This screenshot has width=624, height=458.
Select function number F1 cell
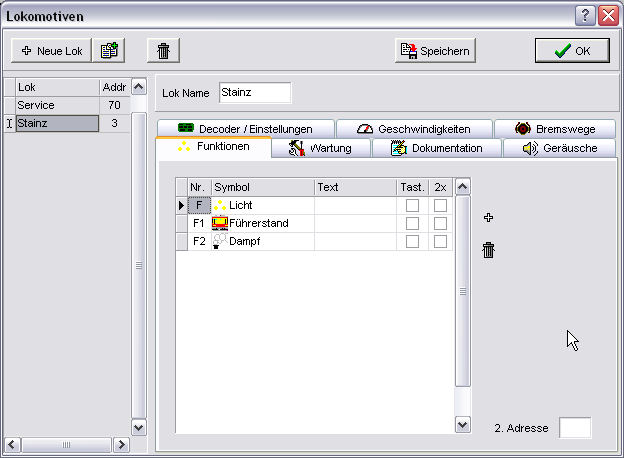pos(199,223)
